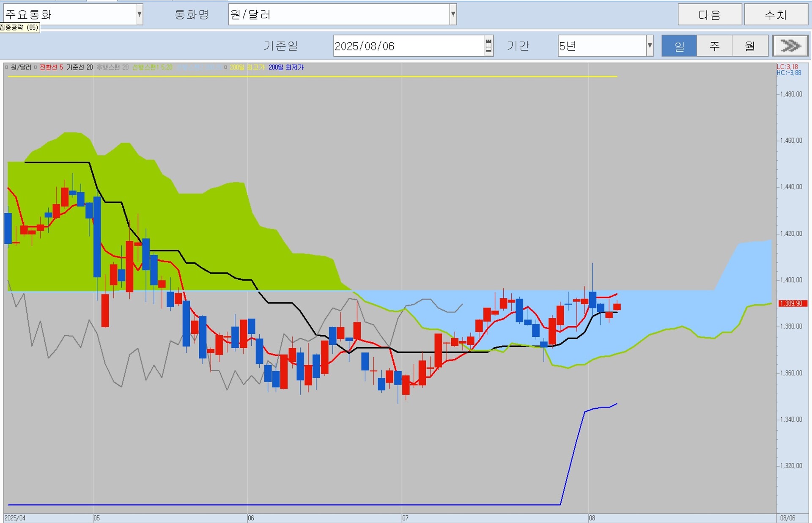Open the calendar picker beside 기준일 date
The width and height of the screenshot is (812, 523).
[488, 46]
